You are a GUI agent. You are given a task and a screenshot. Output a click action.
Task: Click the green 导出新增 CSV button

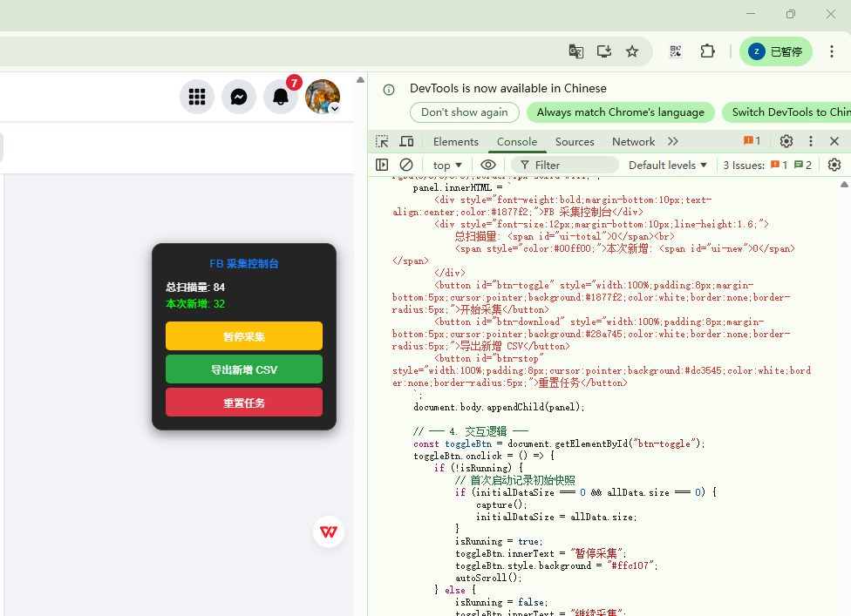click(x=244, y=369)
